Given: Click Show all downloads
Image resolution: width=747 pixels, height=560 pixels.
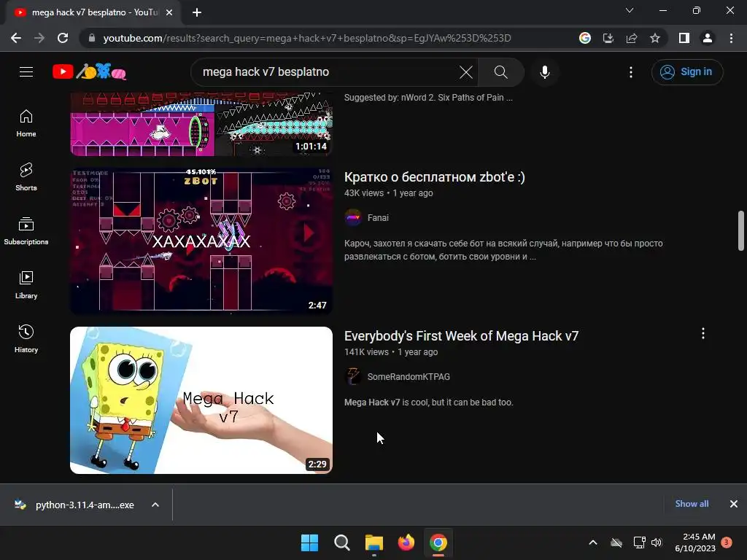Looking at the screenshot, I should click(x=692, y=504).
